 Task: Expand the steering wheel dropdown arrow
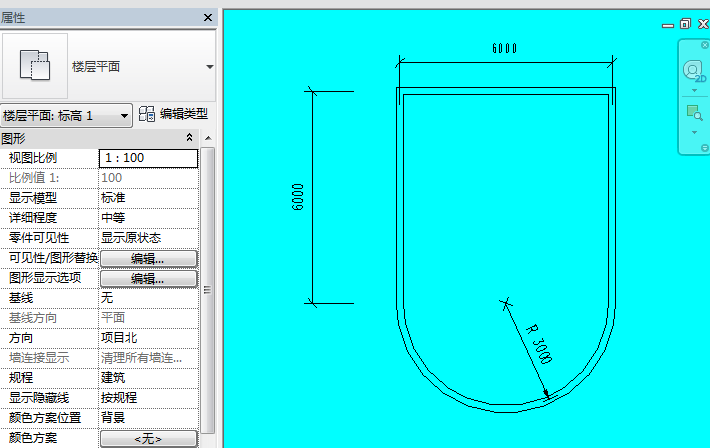coord(693,90)
